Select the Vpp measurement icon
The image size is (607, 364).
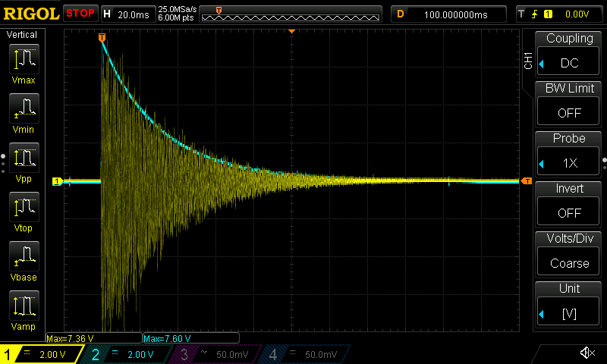24,162
